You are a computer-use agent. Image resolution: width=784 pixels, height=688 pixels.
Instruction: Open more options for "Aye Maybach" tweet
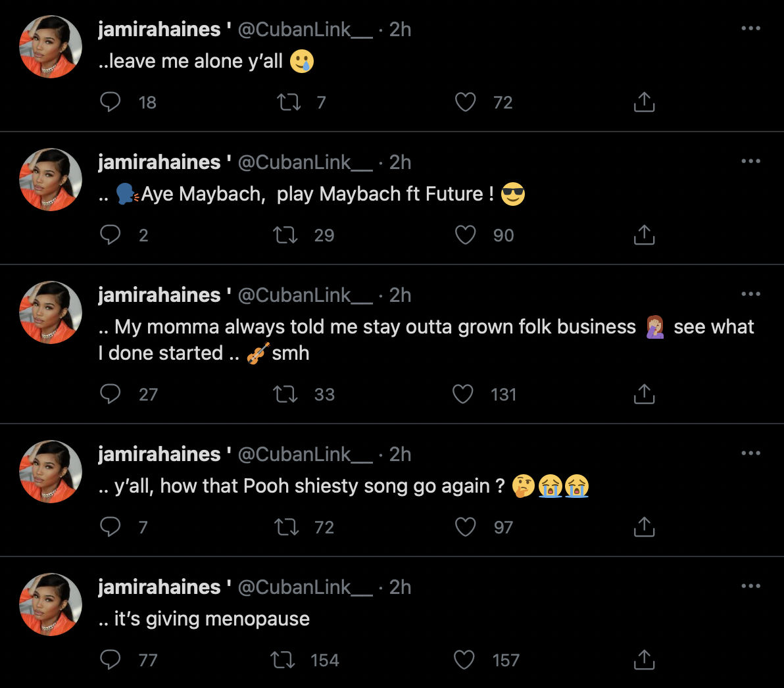[x=750, y=161]
